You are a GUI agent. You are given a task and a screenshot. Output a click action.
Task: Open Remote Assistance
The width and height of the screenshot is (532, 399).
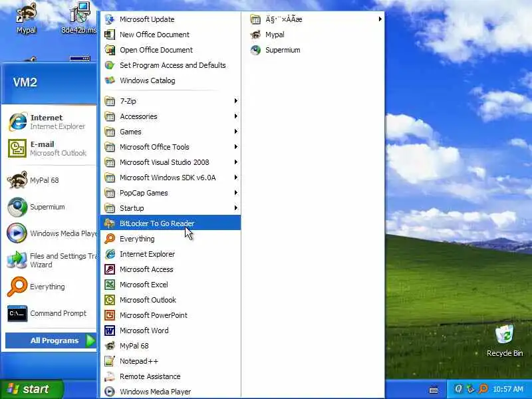coord(170,376)
